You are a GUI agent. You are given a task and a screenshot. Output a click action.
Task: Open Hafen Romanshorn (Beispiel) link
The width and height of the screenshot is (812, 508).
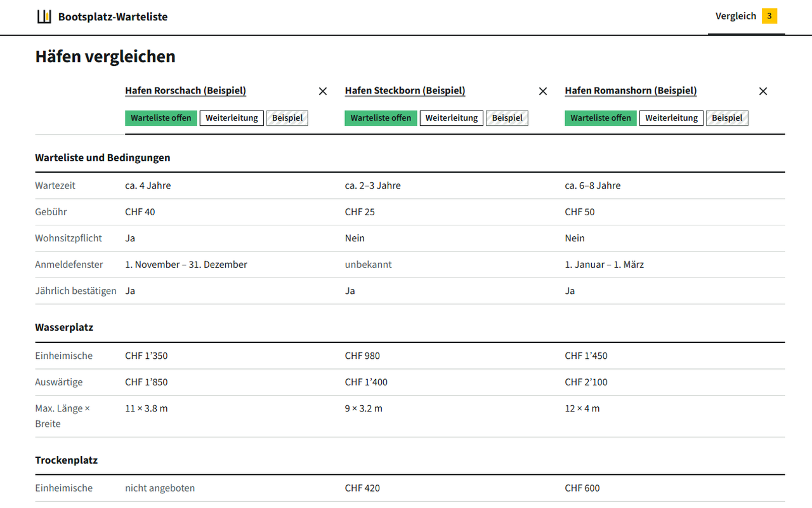631,91
